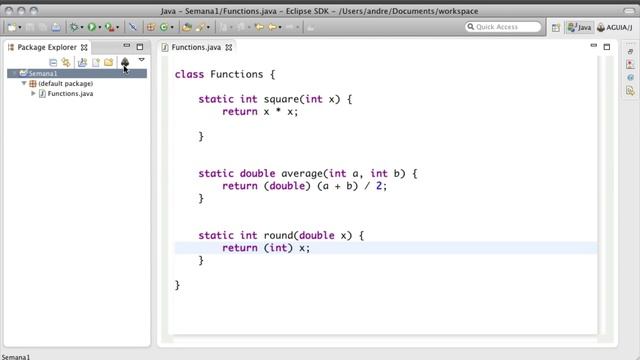Viewport: 640px width, 360px height.
Task: Select the Functions.java editor tab
Action: click(196, 47)
